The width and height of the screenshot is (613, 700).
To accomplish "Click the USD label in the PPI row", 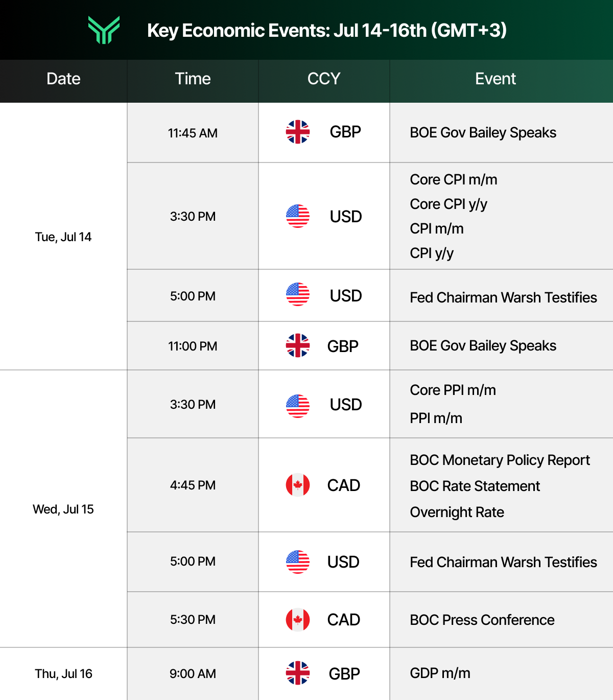I will click(x=346, y=405).
